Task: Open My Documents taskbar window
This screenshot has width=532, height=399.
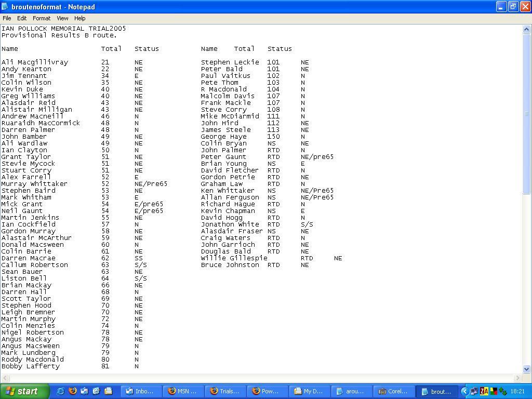Action: click(309, 391)
